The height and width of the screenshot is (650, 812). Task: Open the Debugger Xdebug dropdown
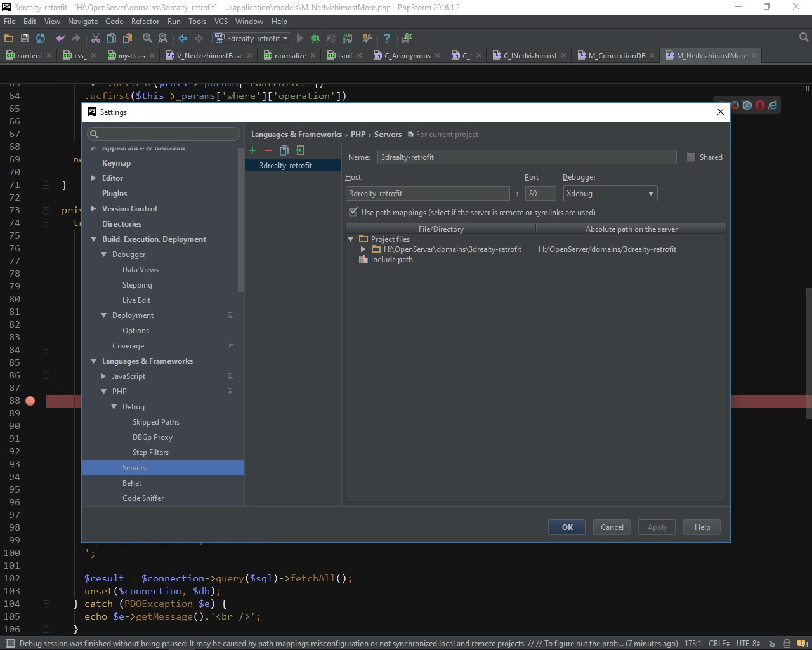coord(650,194)
